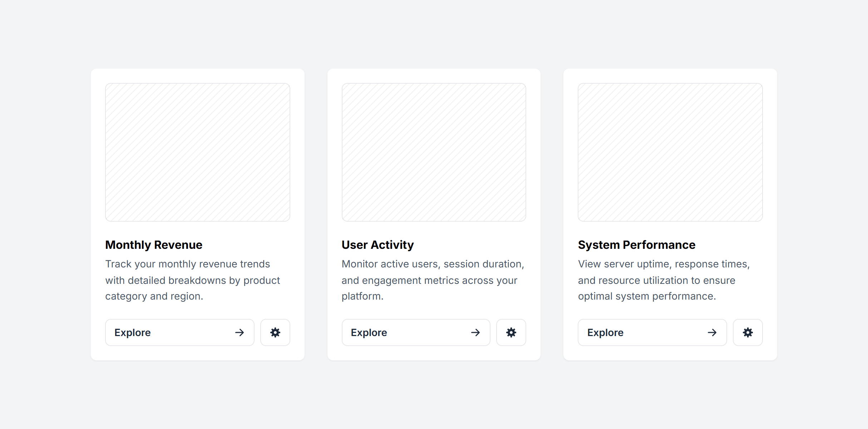Click Explore button under System Performance

click(652, 332)
